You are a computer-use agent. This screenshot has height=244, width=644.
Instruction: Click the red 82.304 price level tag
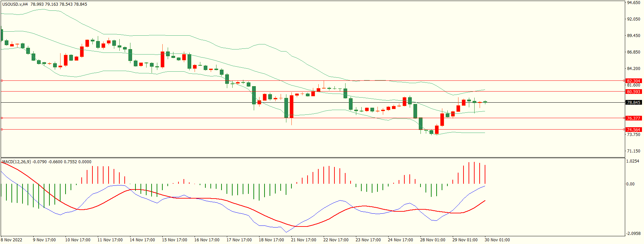tap(633, 81)
